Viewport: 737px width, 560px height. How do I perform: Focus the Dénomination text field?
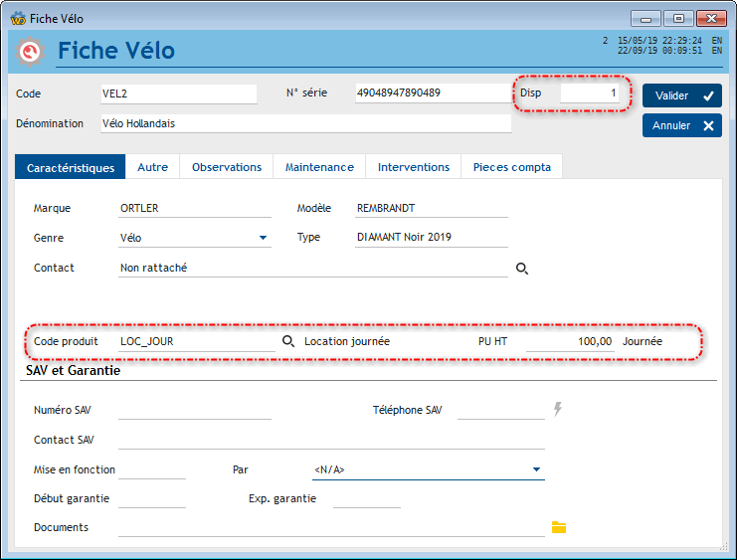304,124
